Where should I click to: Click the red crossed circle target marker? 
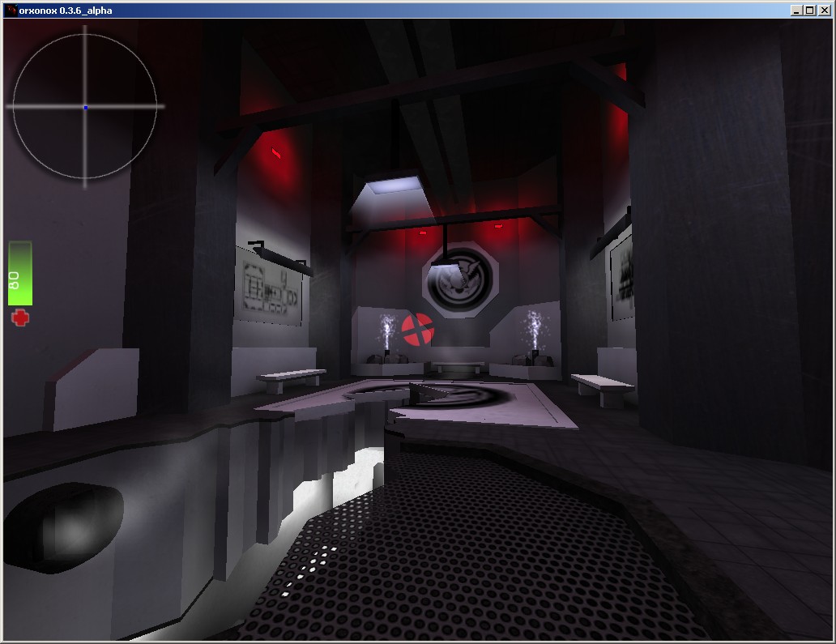tap(417, 330)
